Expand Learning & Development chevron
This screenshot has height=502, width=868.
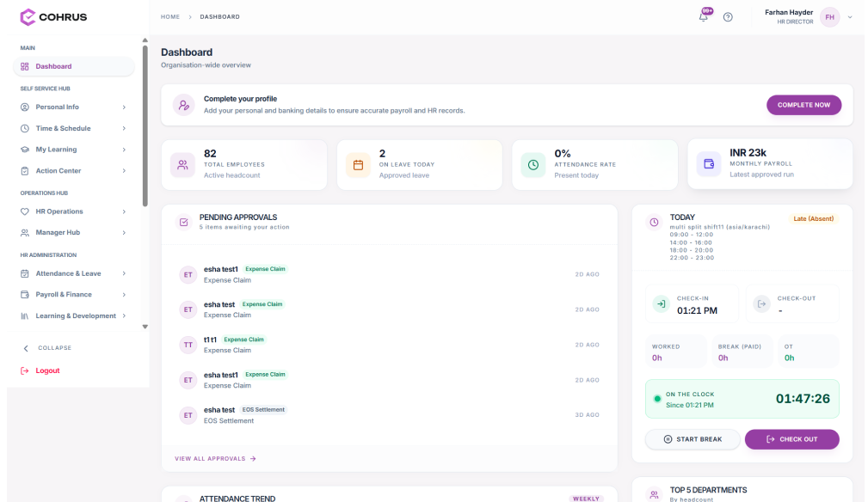124,316
